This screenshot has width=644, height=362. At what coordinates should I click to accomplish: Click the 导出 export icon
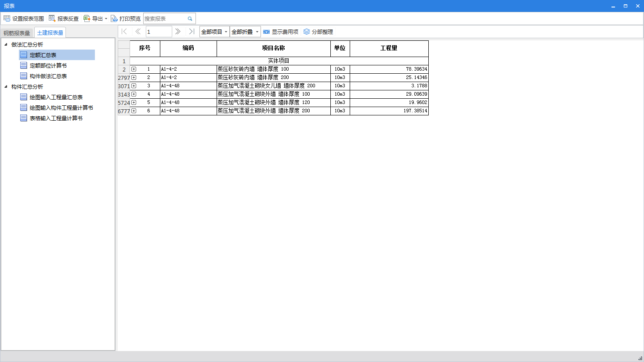click(x=87, y=18)
